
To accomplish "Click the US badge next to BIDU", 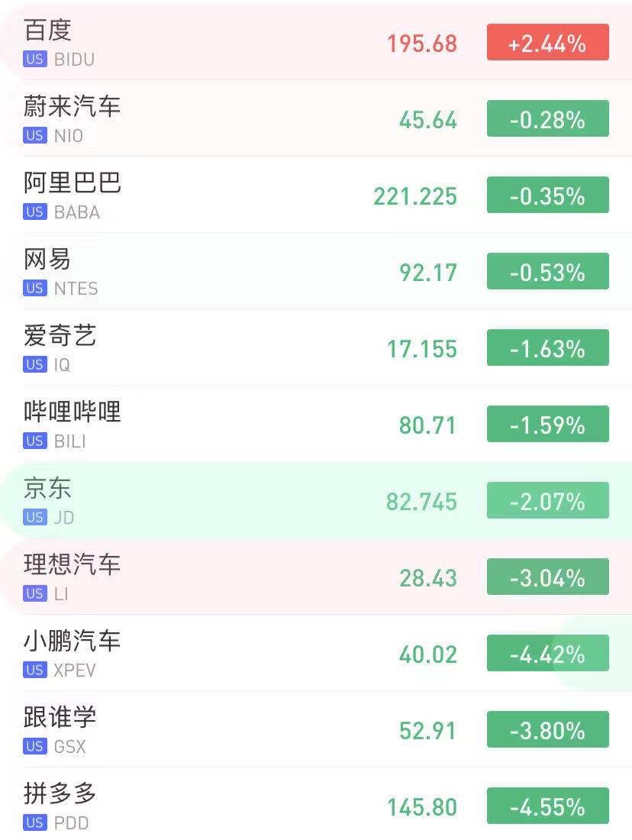I will pos(35,60).
